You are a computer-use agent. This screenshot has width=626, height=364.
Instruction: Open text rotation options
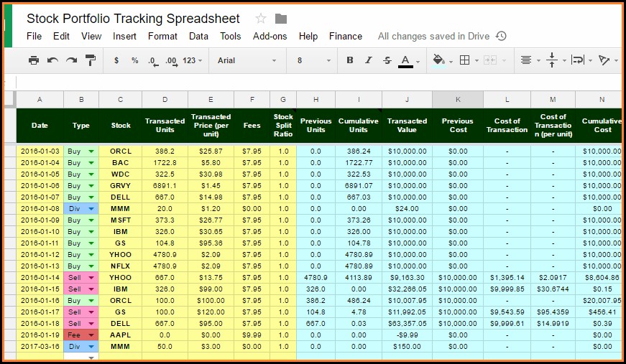pos(604,60)
